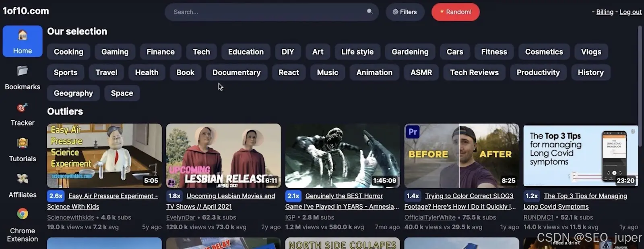Visit the Sciencewithkids channel link

[70, 217]
